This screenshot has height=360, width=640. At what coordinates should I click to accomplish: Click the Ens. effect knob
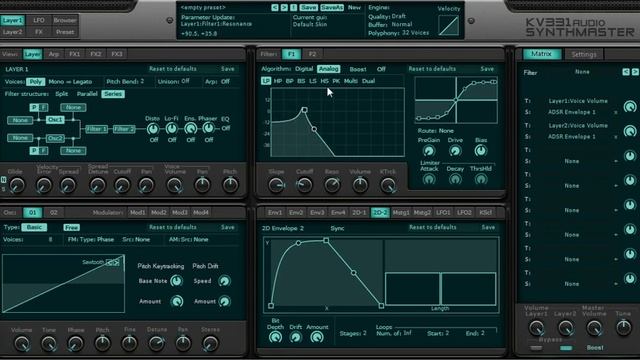pos(190,129)
